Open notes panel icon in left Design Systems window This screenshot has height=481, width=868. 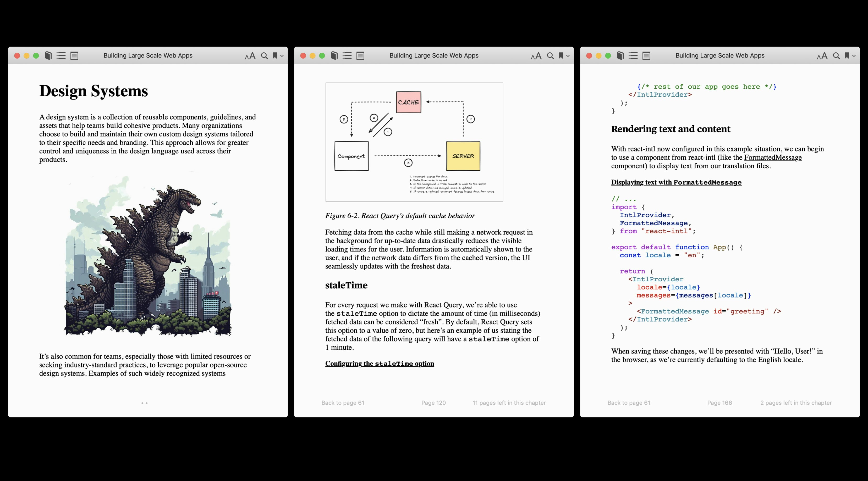(x=74, y=55)
